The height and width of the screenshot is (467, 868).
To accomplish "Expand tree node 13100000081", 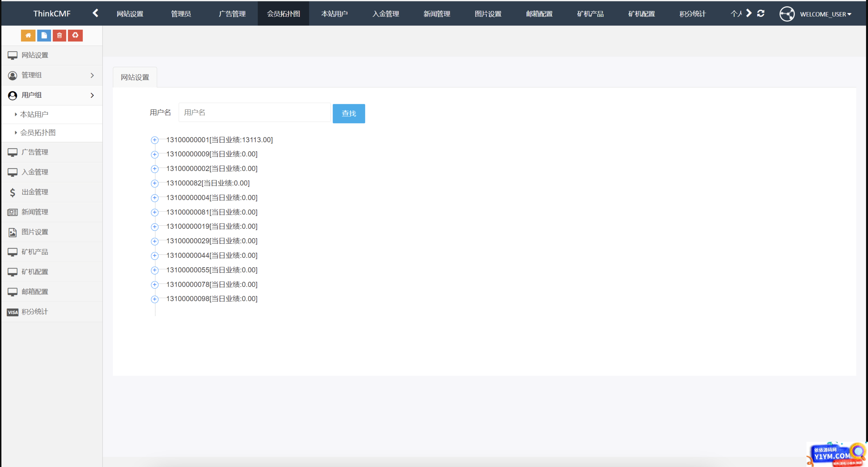I will [155, 212].
